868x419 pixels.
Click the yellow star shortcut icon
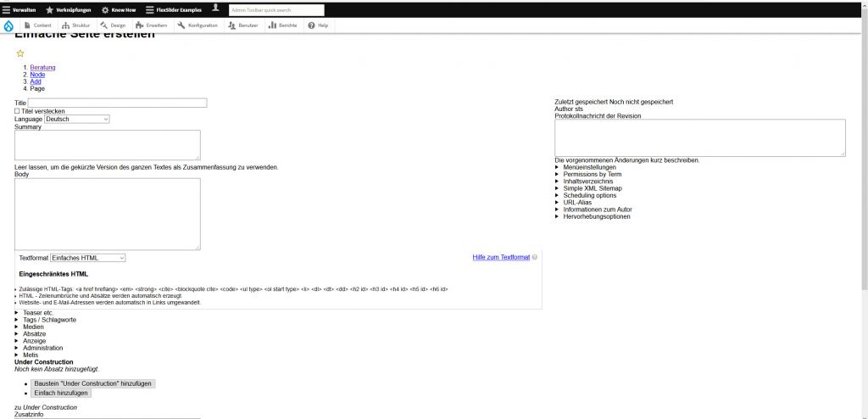[x=20, y=53]
